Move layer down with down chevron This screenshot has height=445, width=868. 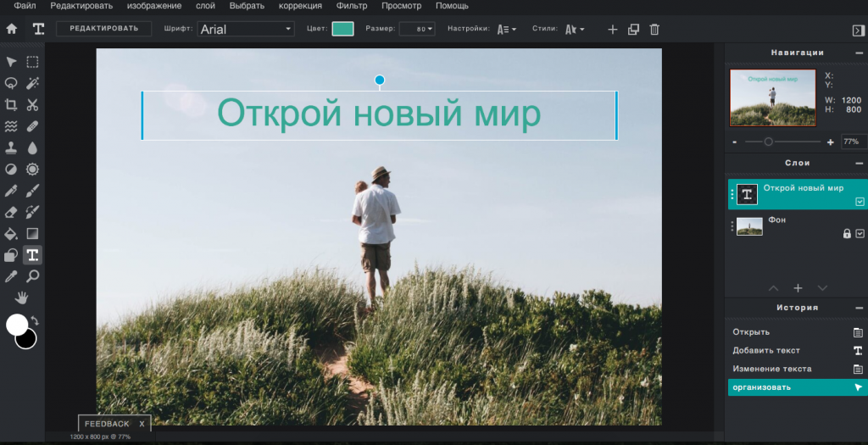point(822,288)
